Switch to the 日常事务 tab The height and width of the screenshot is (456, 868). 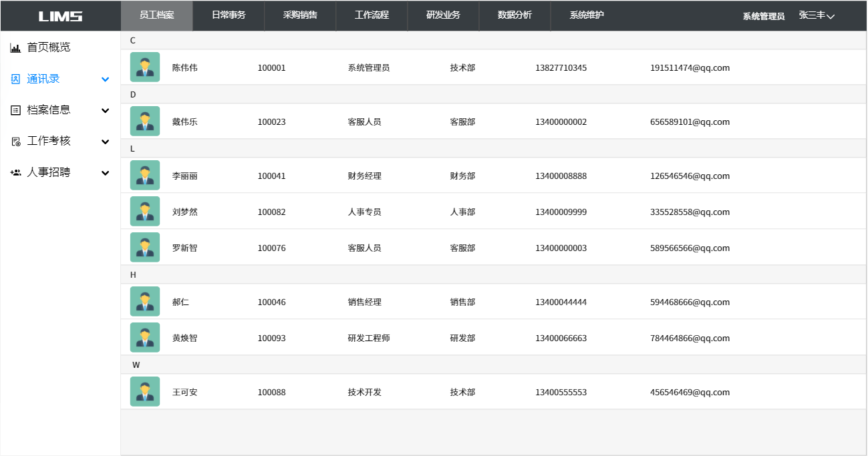(229, 15)
